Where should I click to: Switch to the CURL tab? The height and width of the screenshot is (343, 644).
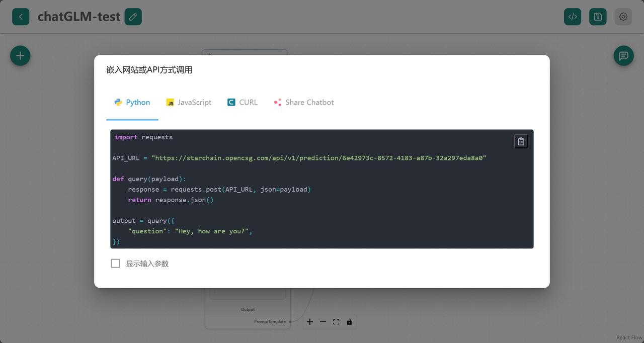coord(243,102)
